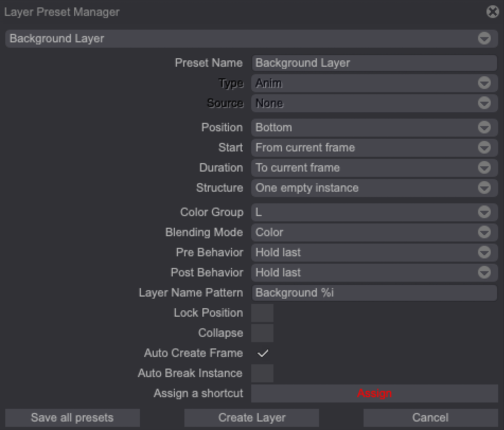Open Duration options via arrow icon
The image size is (504, 430).
point(484,168)
